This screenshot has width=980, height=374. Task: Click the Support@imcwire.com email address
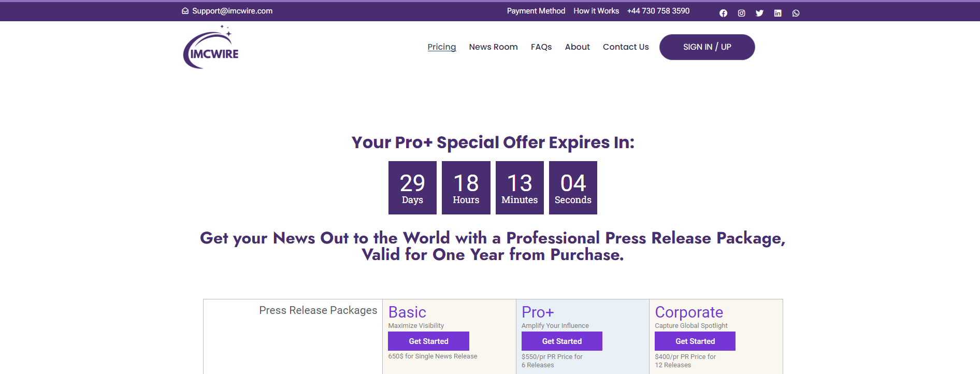coord(232,11)
